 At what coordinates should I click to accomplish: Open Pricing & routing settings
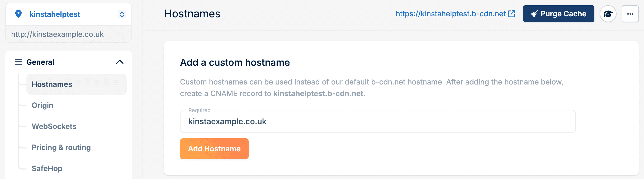pyautogui.click(x=61, y=147)
